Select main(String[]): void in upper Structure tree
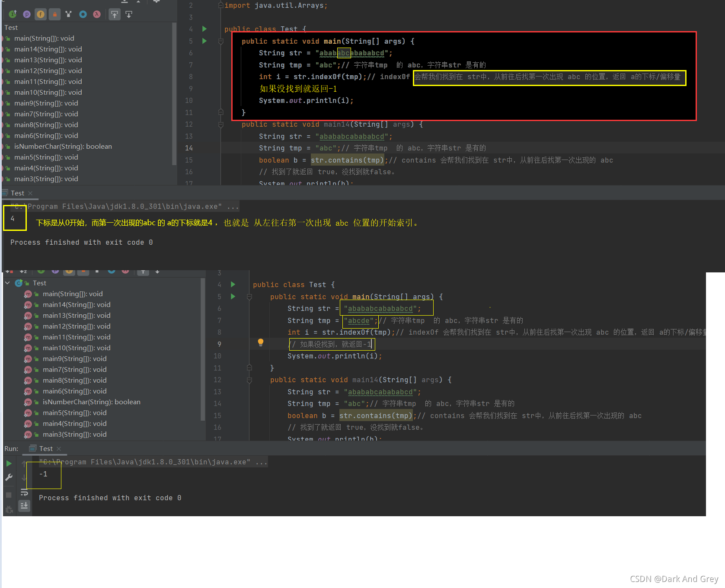The height and width of the screenshot is (588, 725). pyautogui.click(x=44, y=38)
